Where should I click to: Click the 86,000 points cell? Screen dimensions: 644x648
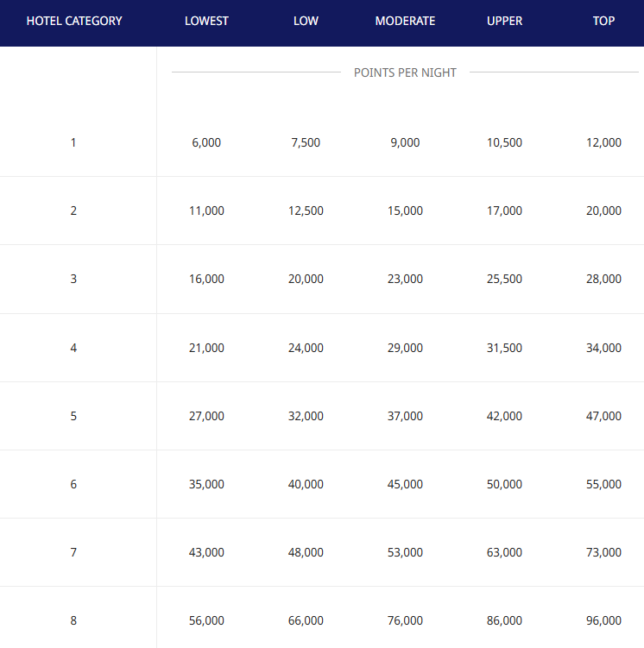(x=504, y=620)
